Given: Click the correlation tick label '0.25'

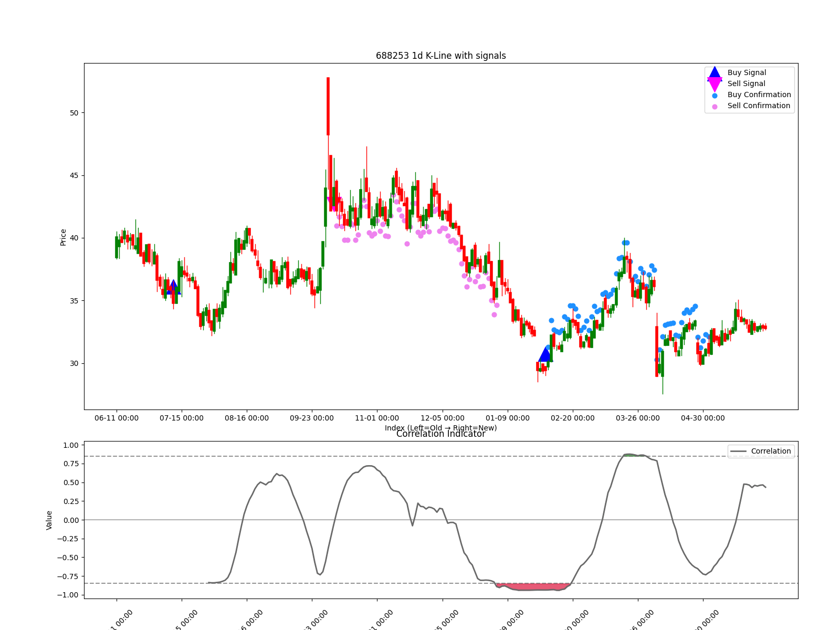Looking at the screenshot, I should pyautogui.click(x=71, y=501).
